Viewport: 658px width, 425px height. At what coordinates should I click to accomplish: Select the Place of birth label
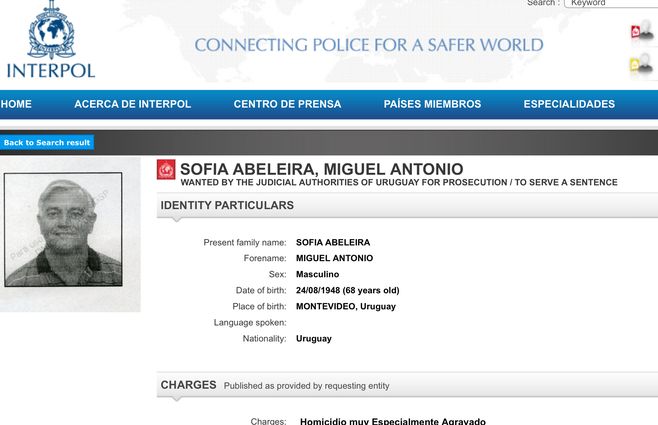click(x=259, y=307)
